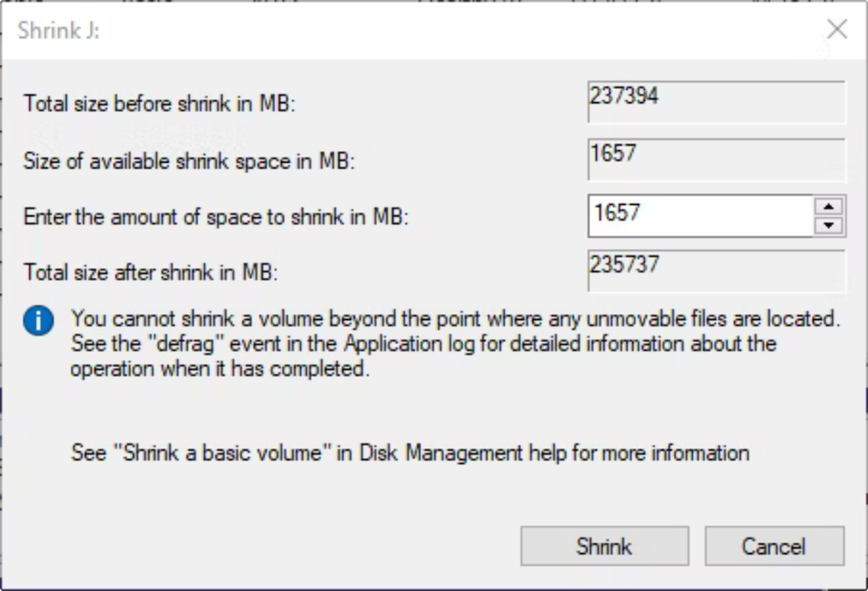Close the Shrink J: dialog window

[837, 29]
